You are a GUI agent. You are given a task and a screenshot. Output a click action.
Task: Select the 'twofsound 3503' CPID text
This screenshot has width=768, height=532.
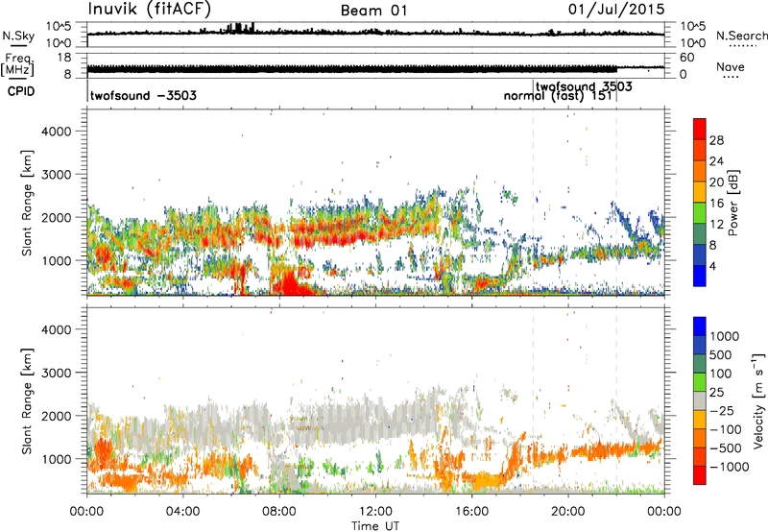tap(584, 86)
